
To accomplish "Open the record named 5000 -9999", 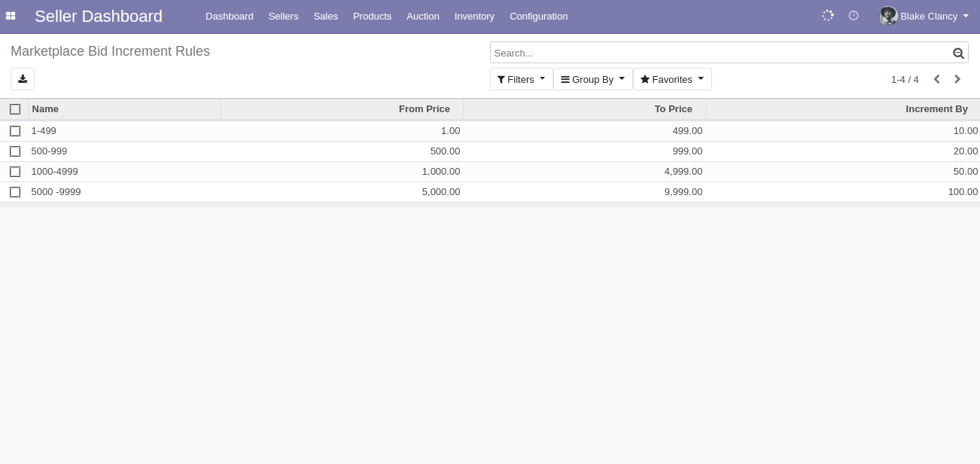I will (56, 192).
